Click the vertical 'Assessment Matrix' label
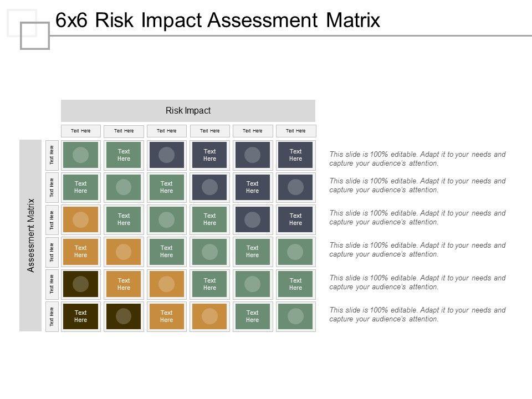Screen dimensions: 532x399 tap(31, 235)
